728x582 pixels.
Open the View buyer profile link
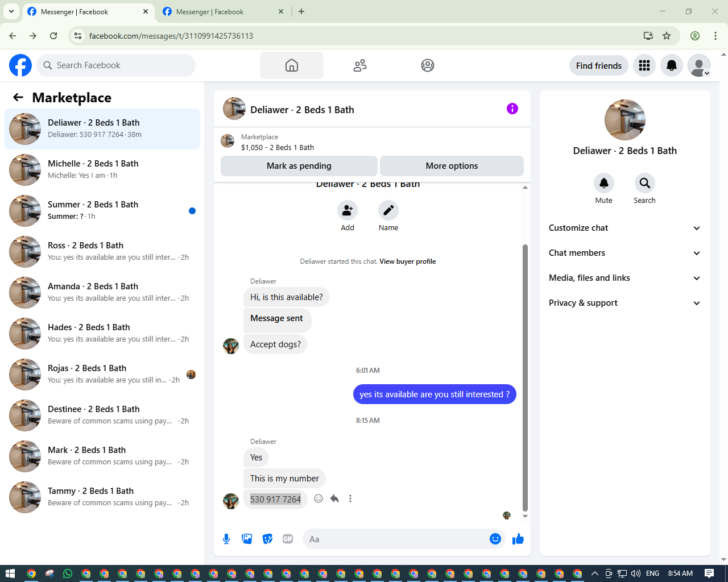[408, 261]
